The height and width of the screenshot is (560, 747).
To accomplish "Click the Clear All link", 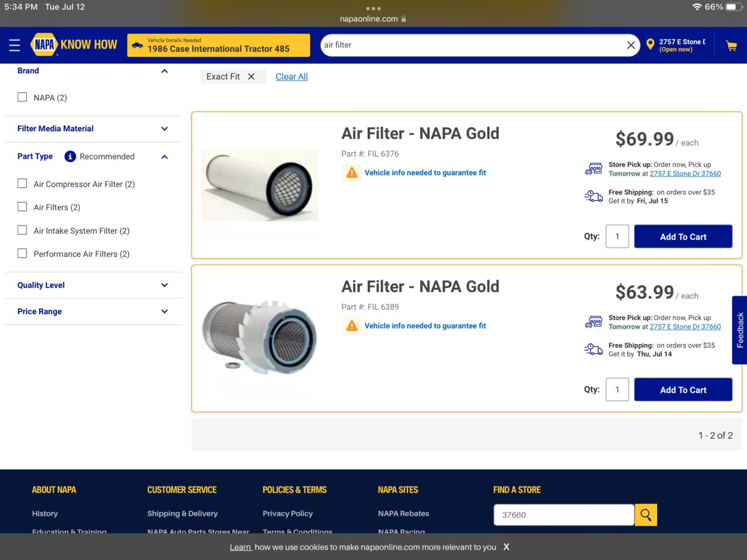I will coord(291,76).
